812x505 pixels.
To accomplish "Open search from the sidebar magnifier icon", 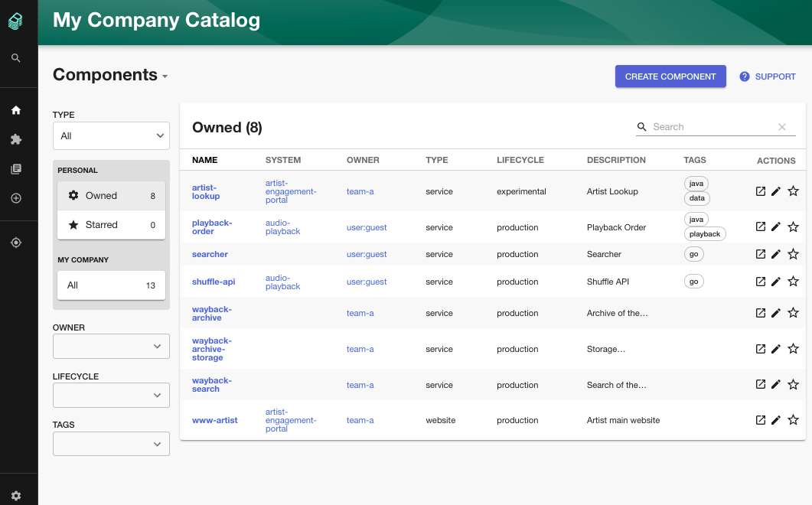I will click(16, 58).
